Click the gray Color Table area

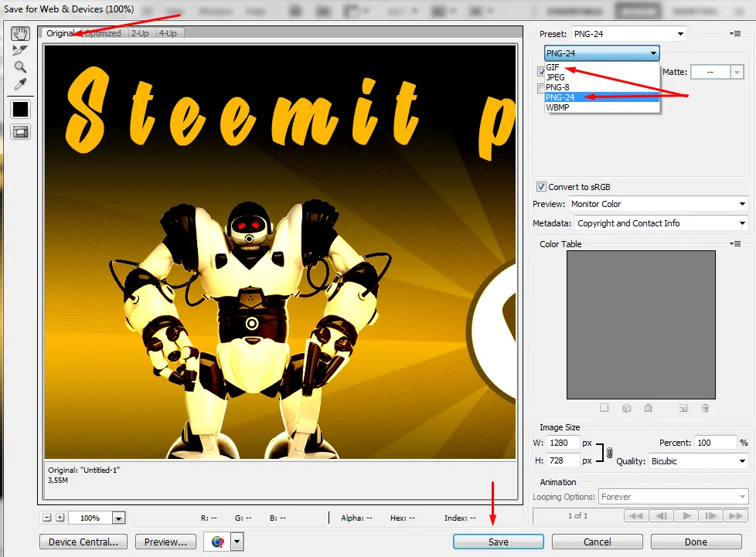(641, 324)
